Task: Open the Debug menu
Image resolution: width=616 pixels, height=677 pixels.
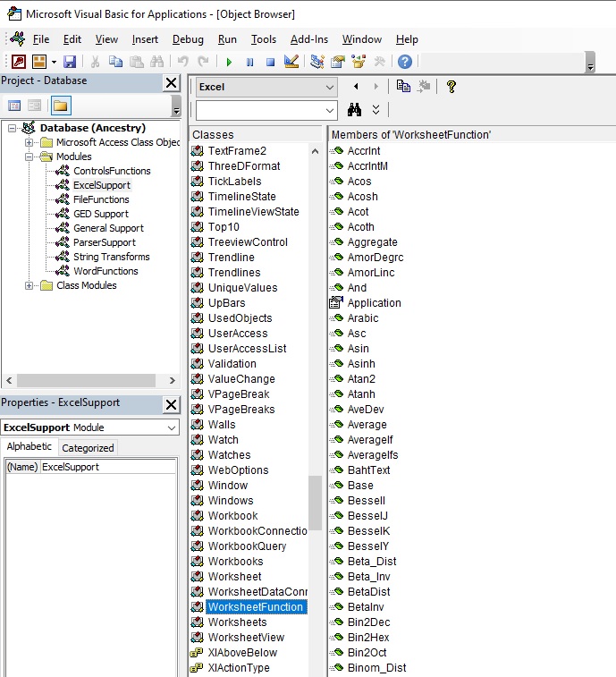Action: 188,39
